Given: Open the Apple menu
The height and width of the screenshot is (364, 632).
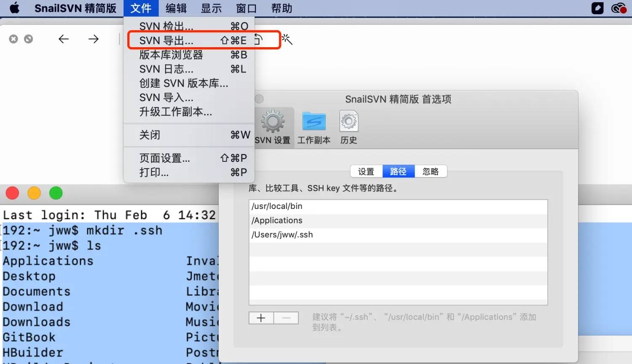Looking at the screenshot, I should [14, 8].
